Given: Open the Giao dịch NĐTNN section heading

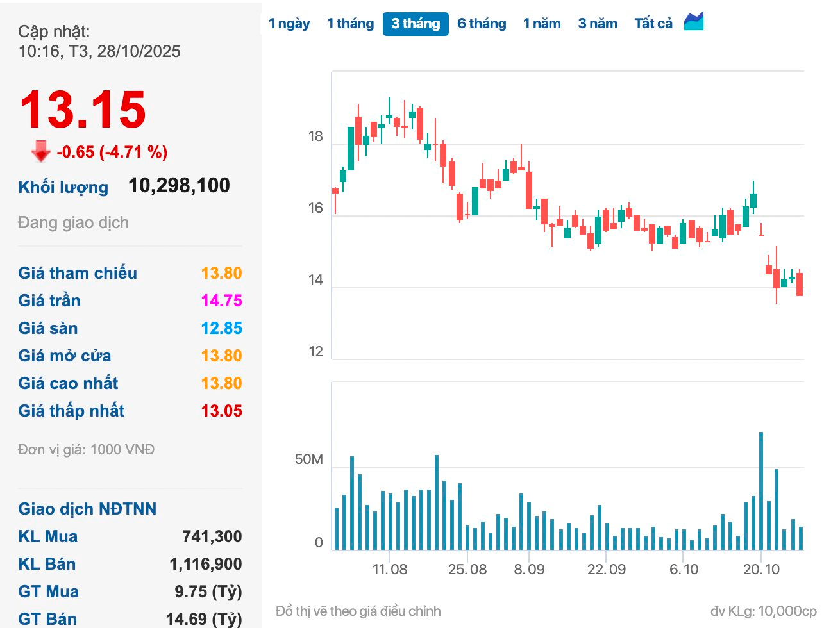Looking at the screenshot, I should (87, 509).
